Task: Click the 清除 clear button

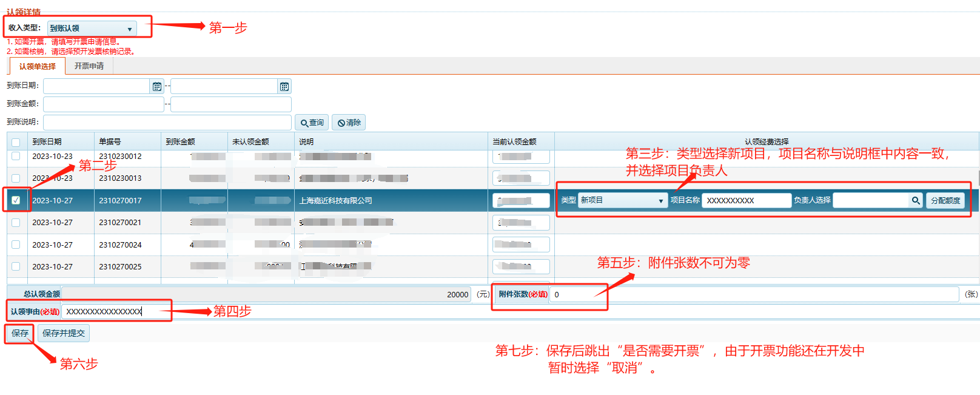Action: coord(349,123)
